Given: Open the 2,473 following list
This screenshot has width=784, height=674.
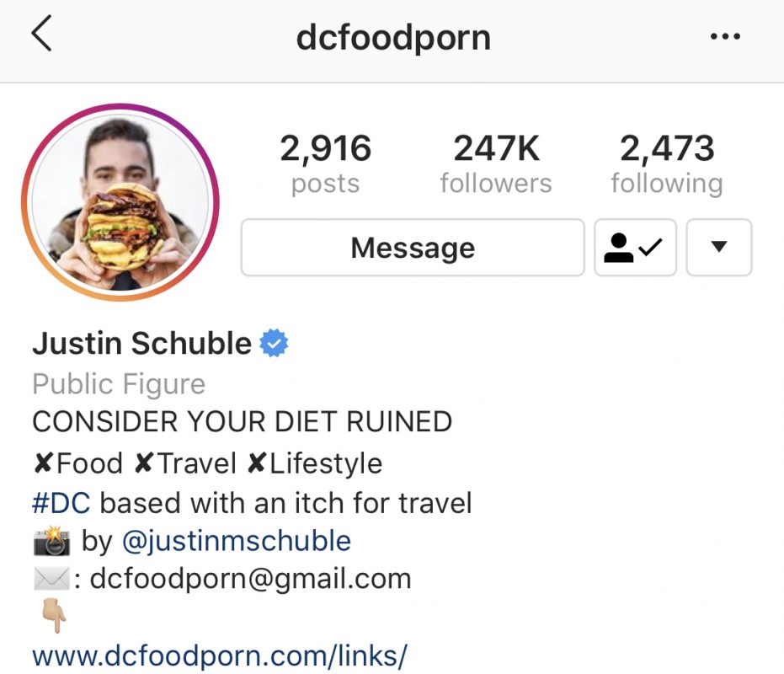Looking at the screenshot, I should (667, 163).
